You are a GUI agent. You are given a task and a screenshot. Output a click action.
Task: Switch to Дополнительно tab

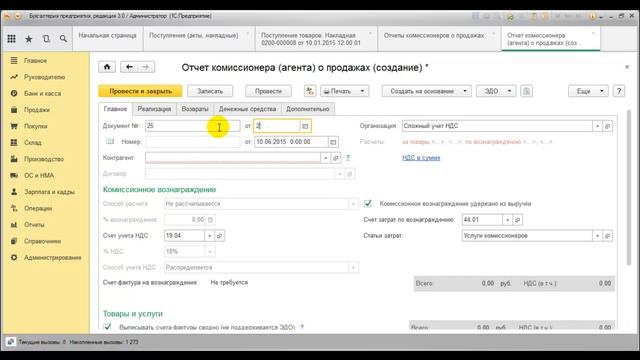point(308,109)
